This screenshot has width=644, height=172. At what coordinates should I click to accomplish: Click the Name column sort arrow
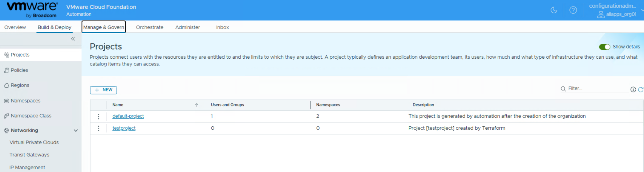coord(196,105)
